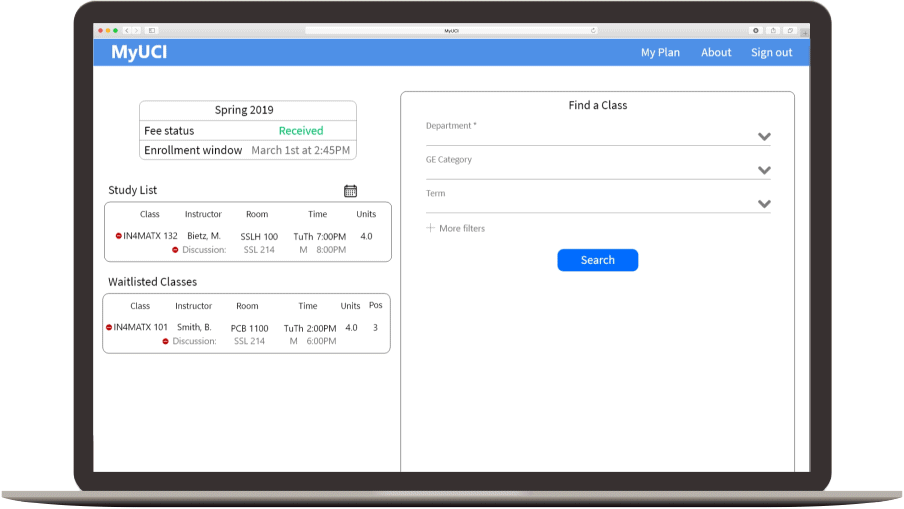Click the plus icon beside More filters

430,228
